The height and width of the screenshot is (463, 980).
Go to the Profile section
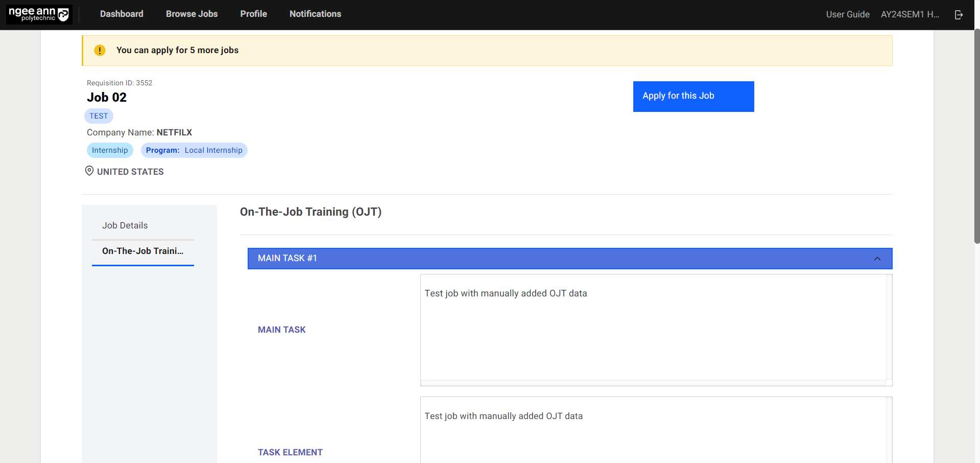[253, 14]
